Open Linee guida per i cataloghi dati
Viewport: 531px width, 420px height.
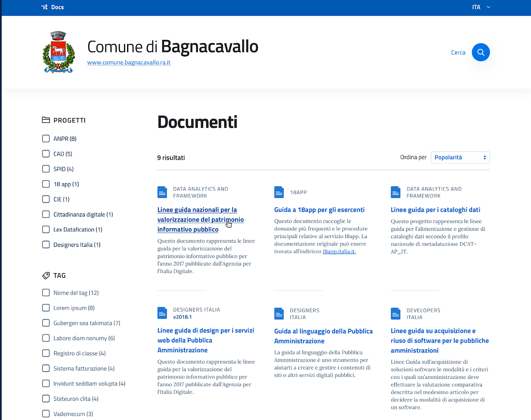click(435, 210)
